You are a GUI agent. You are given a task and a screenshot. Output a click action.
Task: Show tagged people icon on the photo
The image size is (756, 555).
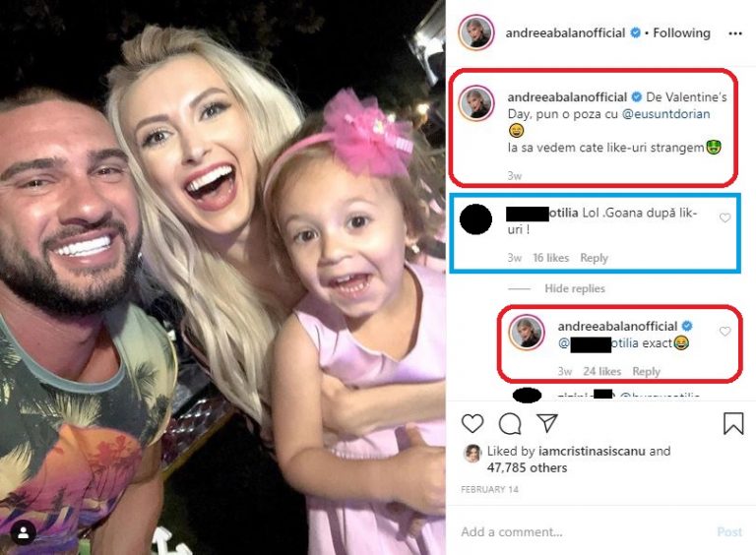click(x=23, y=532)
